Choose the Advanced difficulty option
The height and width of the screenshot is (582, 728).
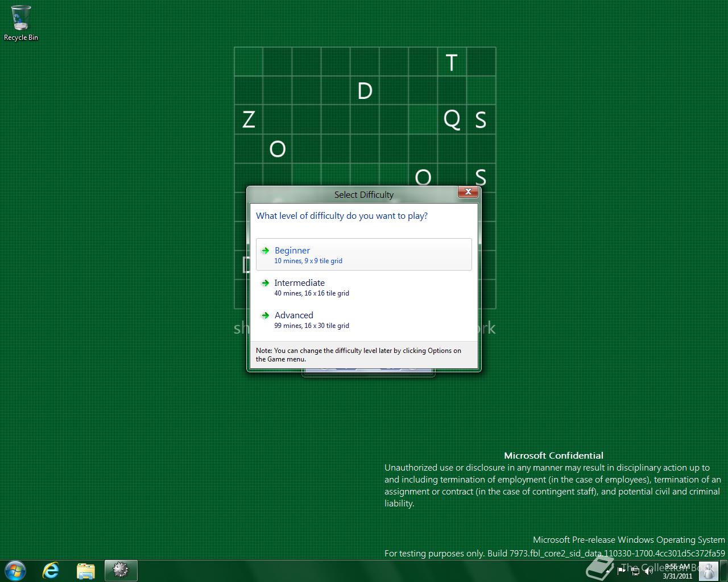[364, 319]
